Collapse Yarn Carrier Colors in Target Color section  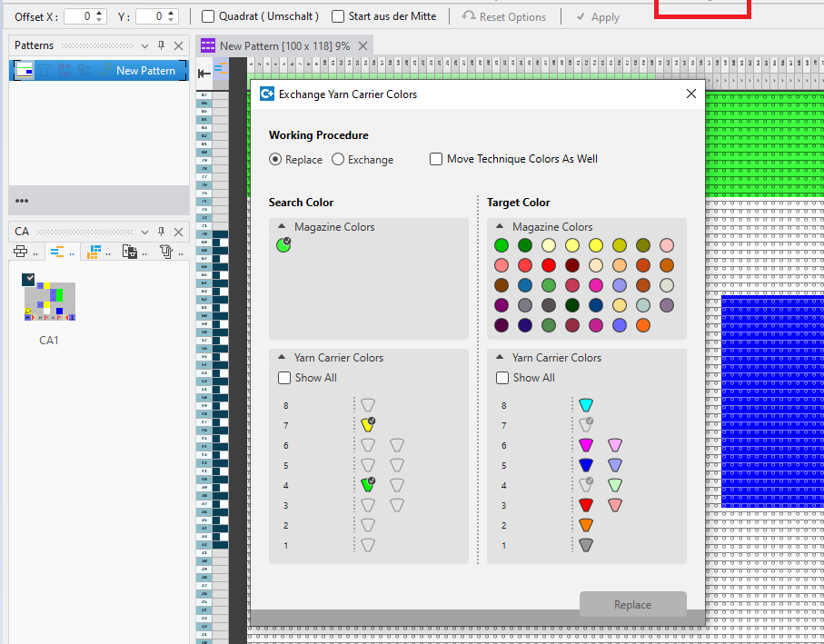tap(500, 358)
